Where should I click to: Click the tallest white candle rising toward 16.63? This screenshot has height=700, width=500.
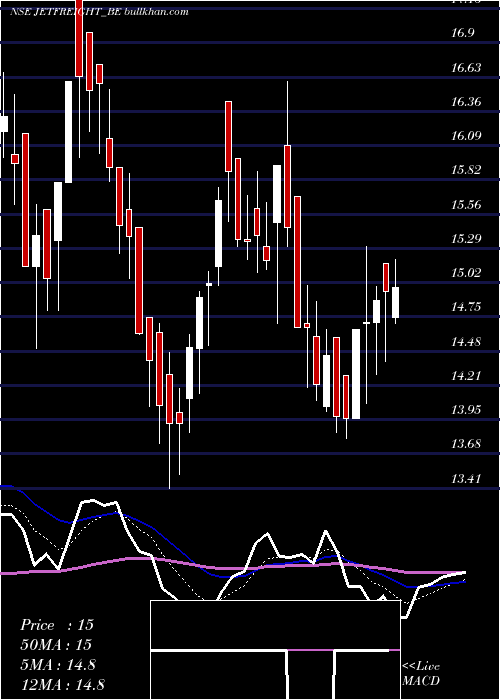click(69, 132)
